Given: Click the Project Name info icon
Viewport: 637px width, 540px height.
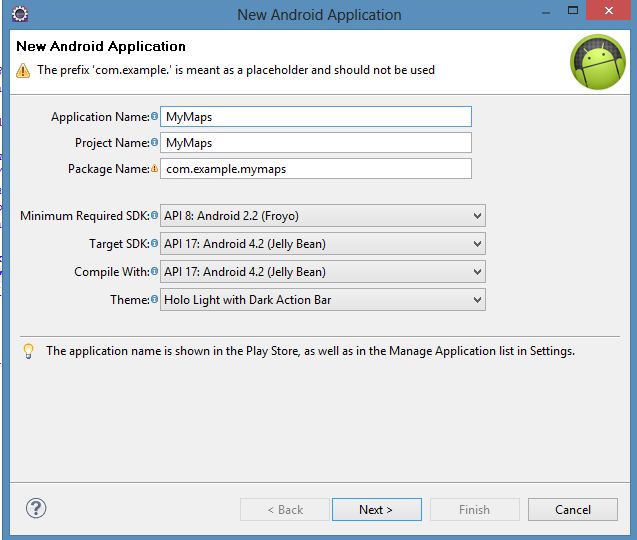Looking at the screenshot, I should coord(154,143).
